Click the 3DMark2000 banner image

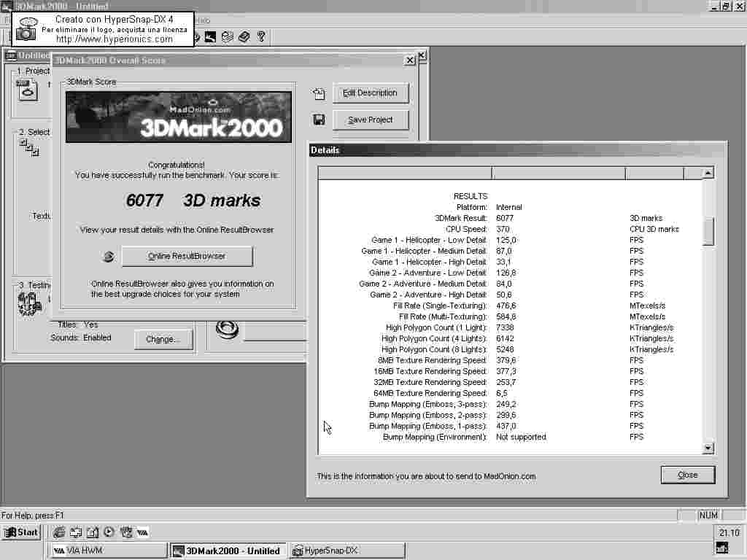click(x=179, y=117)
